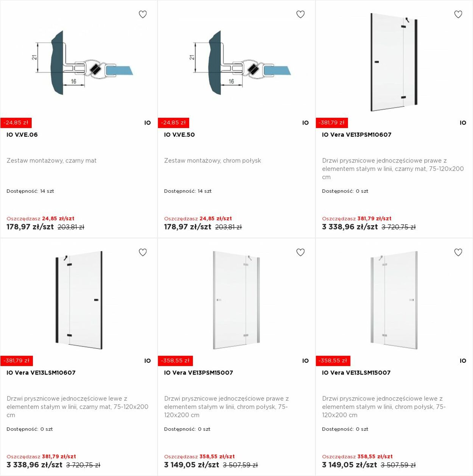
Task: View black right-hand shower door image
Action: [x=394, y=62]
